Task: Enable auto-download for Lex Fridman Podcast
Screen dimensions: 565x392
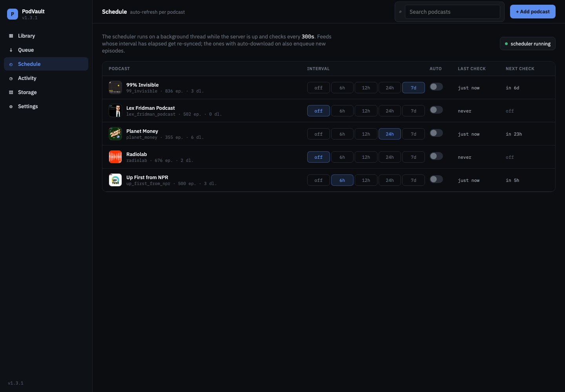Action: click(436, 110)
